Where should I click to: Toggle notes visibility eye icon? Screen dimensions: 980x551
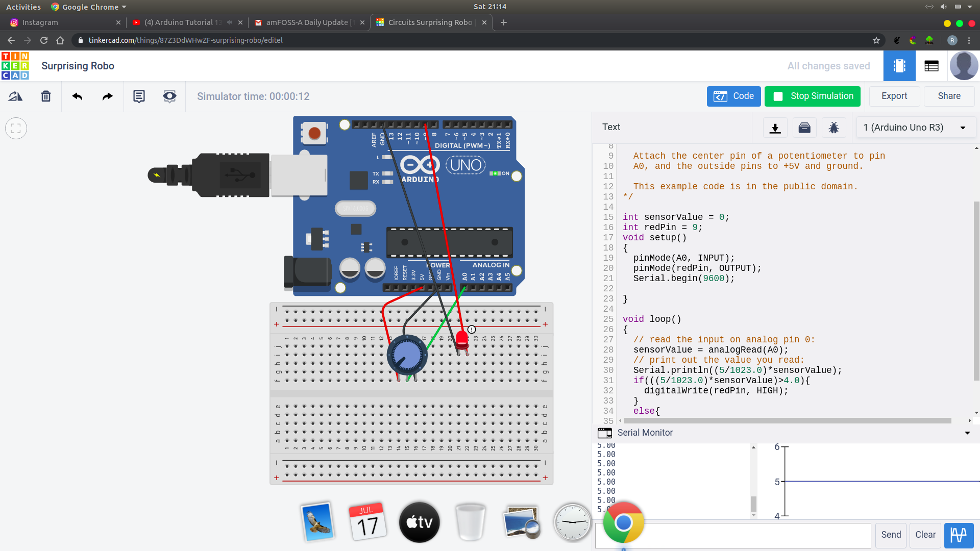169,96
